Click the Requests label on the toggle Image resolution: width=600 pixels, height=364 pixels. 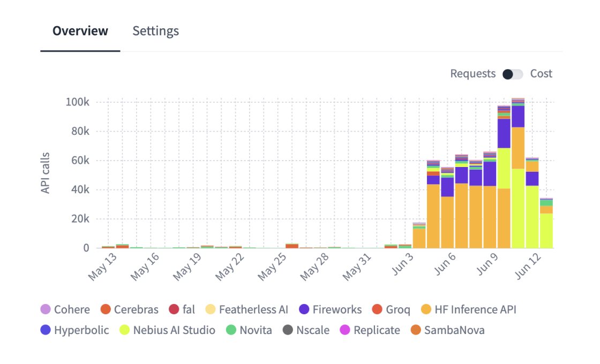coord(472,73)
